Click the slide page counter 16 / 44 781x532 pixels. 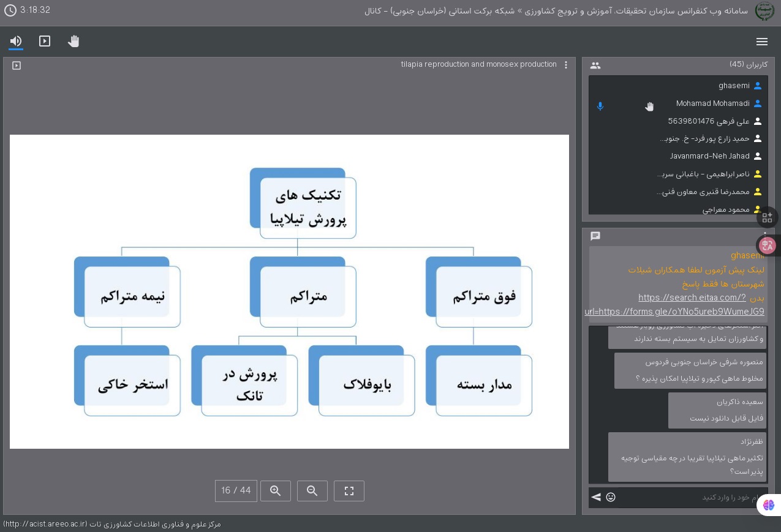coord(236,491)
